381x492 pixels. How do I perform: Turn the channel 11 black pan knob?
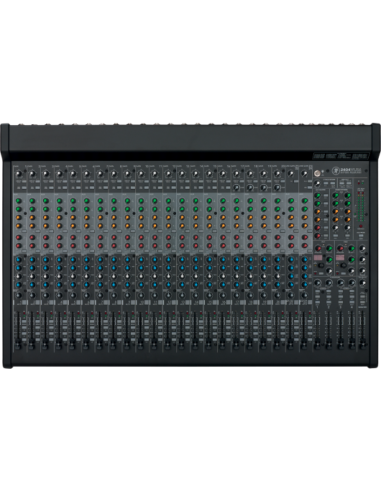(155, 296)
